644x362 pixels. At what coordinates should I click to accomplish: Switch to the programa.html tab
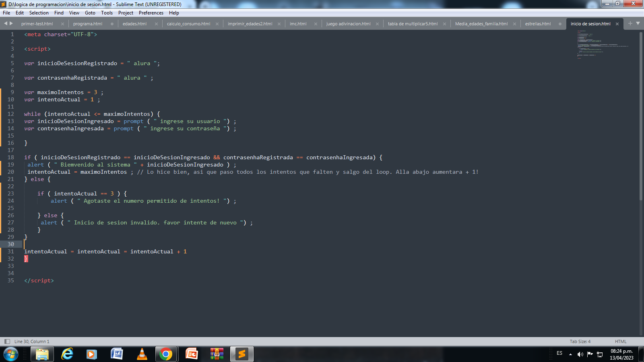click(88, 24)
